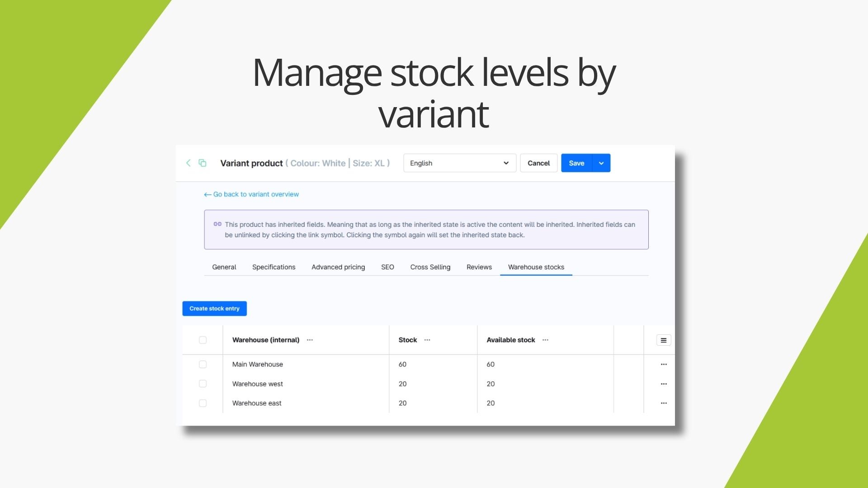This screenshot has height=488, width=868.
Task: Open Warehouse west row actions menu
Action: point(664,384)
